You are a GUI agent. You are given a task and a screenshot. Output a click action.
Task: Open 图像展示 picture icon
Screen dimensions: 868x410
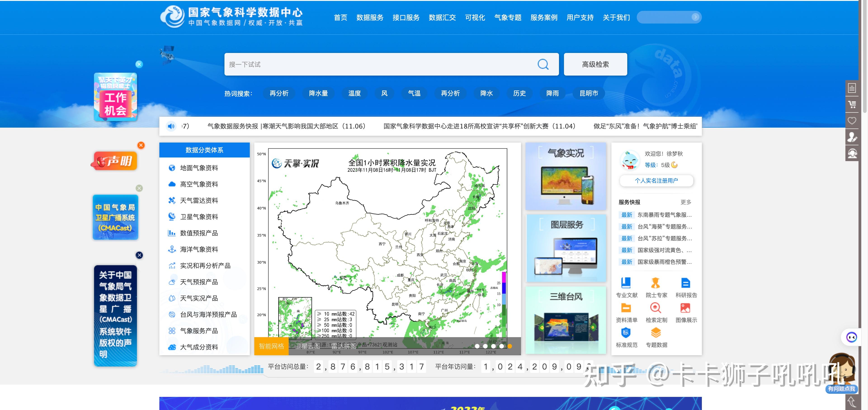[x=685, y=308]
